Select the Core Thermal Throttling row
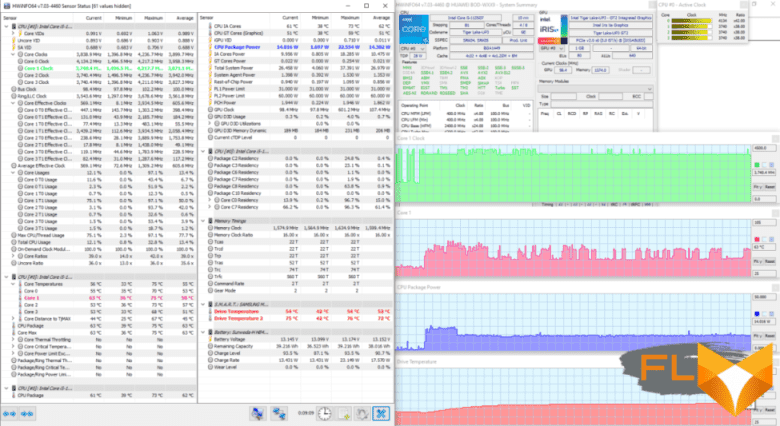This screenshot has width=780, height=426. pos(99,340)
